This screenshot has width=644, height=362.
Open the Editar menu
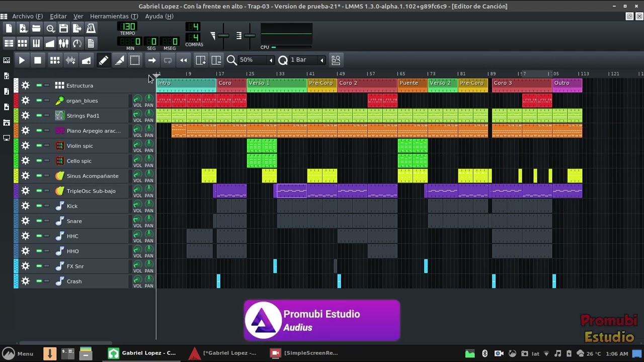(58, 16)
